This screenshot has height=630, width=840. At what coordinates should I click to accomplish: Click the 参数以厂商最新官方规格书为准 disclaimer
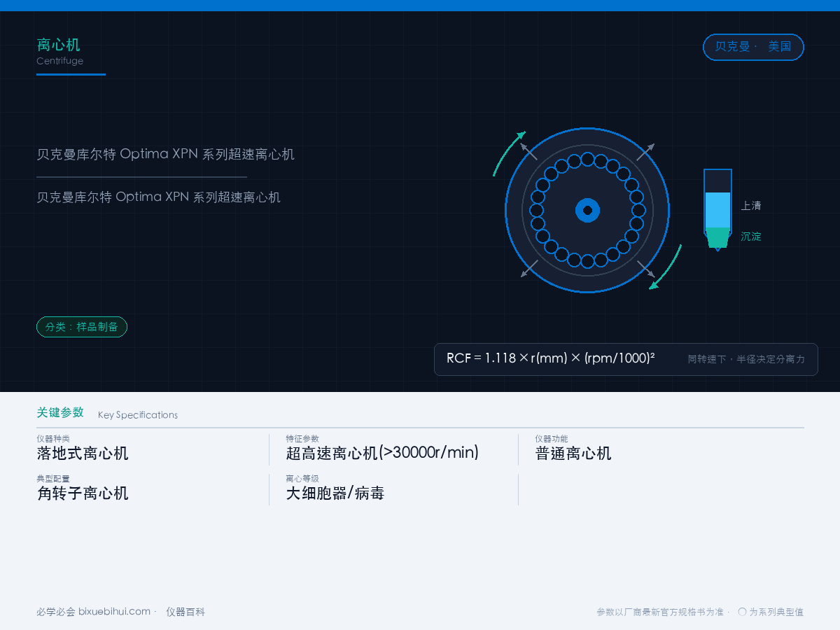pyautogui.click(x=660, y=612)
